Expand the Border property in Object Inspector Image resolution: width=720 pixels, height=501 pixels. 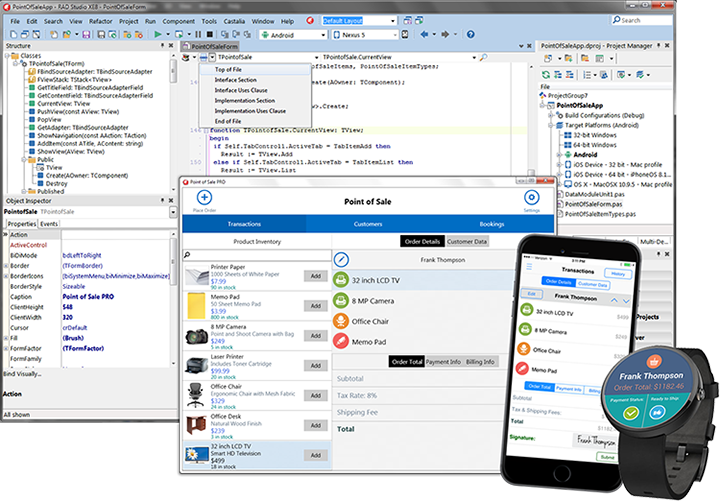click(6, 265)
